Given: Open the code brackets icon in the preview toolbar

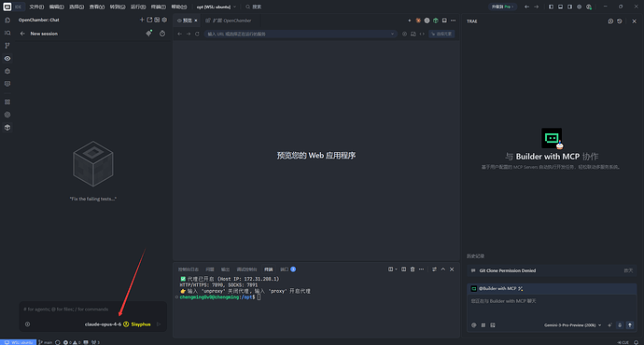Looking at the screenshot, I should click(422, 34).
